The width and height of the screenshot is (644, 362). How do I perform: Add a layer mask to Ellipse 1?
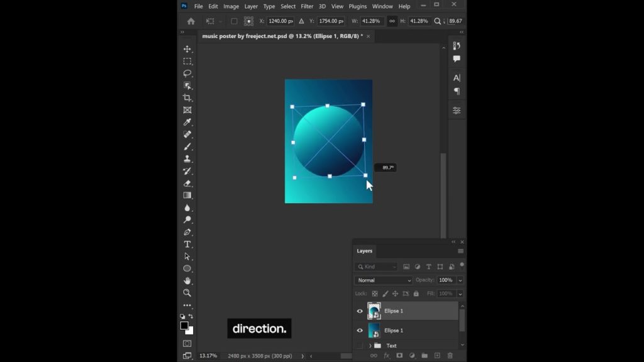pos(401,355)
